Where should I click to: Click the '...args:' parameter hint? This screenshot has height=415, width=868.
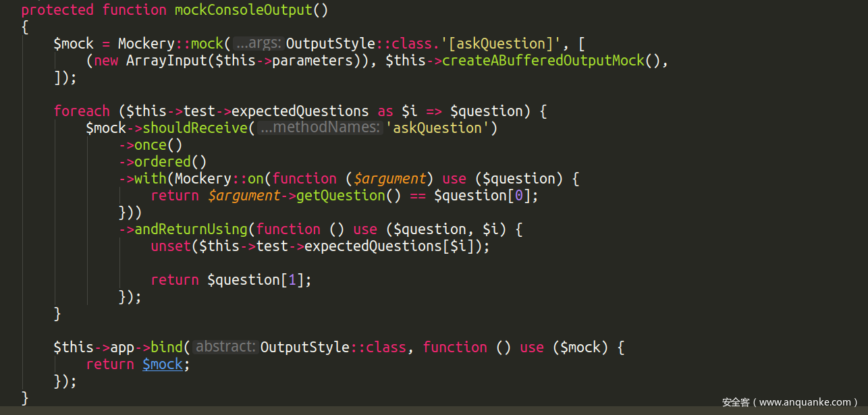259,44
